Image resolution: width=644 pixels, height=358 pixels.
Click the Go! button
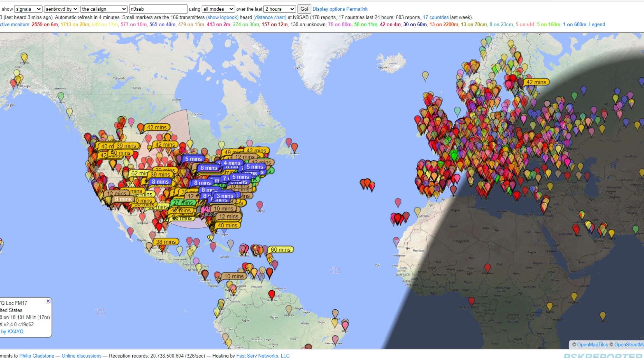coord(304,9)
